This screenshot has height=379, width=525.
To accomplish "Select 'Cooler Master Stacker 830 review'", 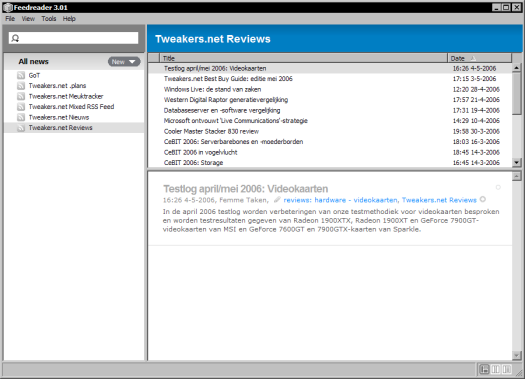I will point(211,131).
